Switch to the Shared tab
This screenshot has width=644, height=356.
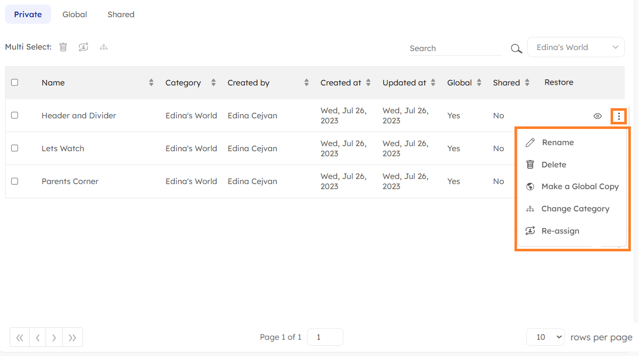[121, 15]
